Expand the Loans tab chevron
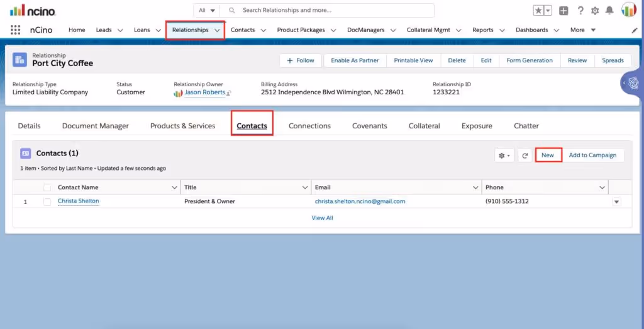This screenshot has height=329, width=644. (158, 30)
